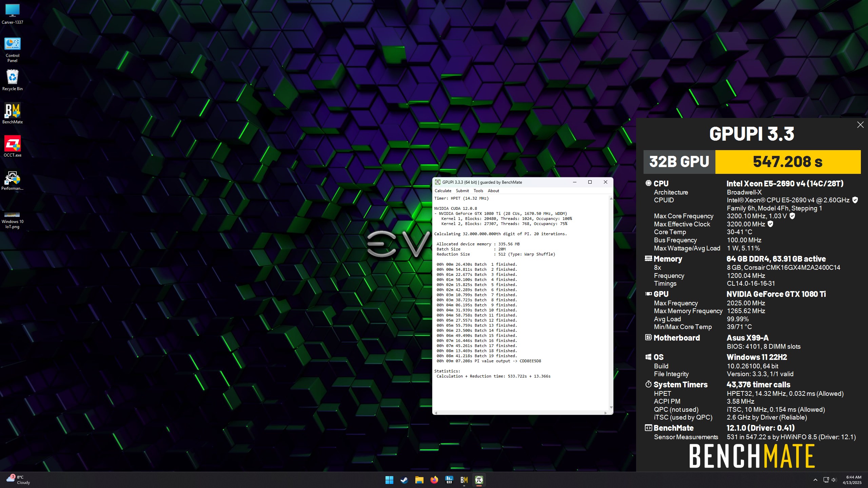Click the GPU section card icon
This screenshot has height=488, width=868.
pos(648,294)
